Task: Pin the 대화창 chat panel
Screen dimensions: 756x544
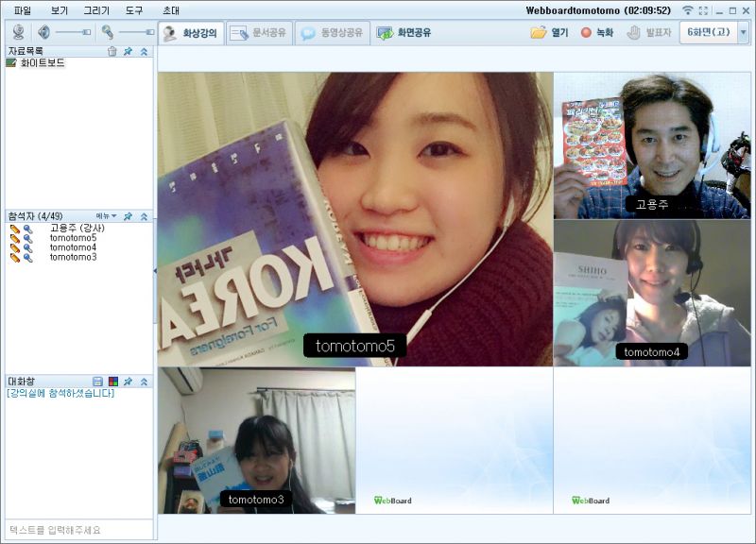Action: (x=129, y=380)
